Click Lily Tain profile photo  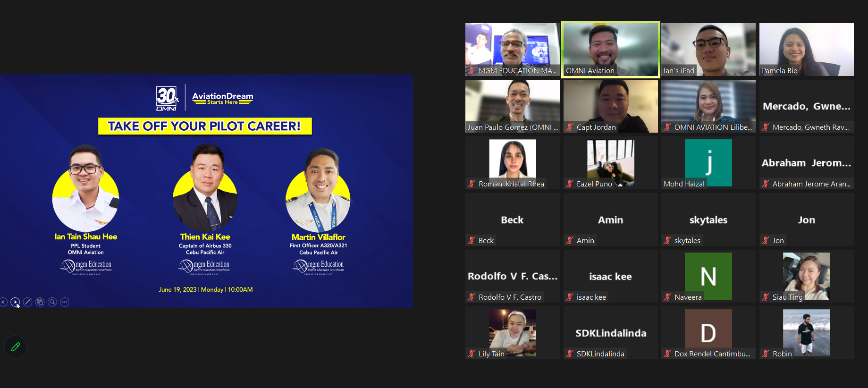[513, 333]
